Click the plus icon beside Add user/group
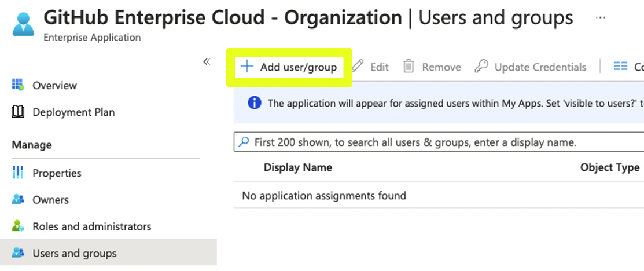 click(x=247, y=66)
